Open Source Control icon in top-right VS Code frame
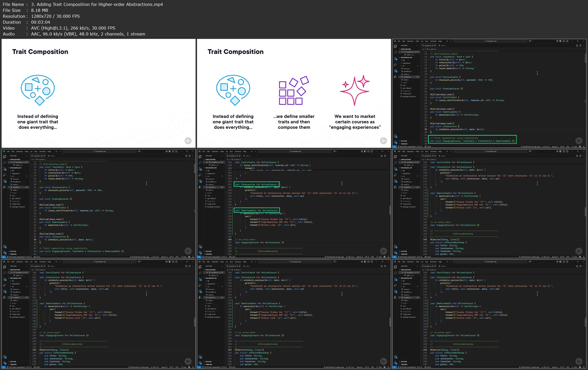 pos(395,58)
